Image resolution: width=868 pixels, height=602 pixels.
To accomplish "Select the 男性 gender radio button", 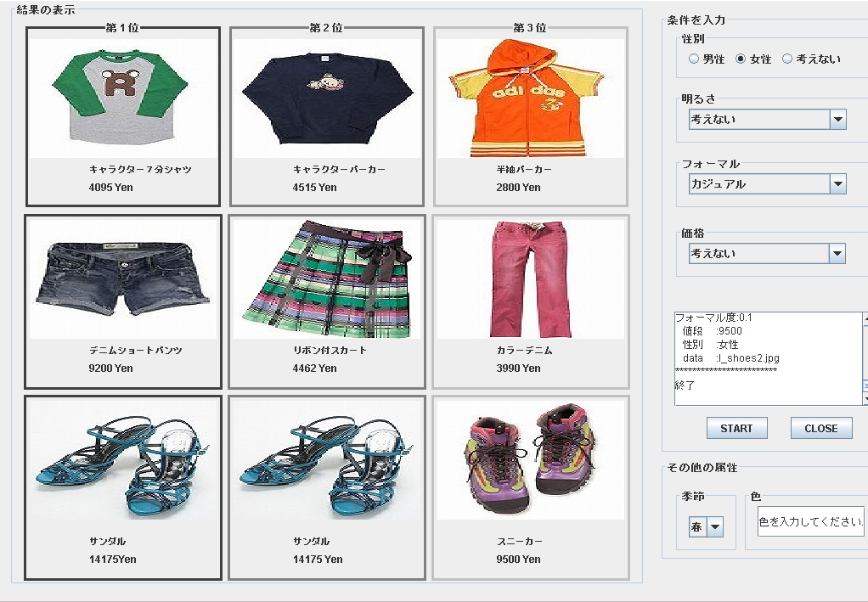I will tap(694, 59).
